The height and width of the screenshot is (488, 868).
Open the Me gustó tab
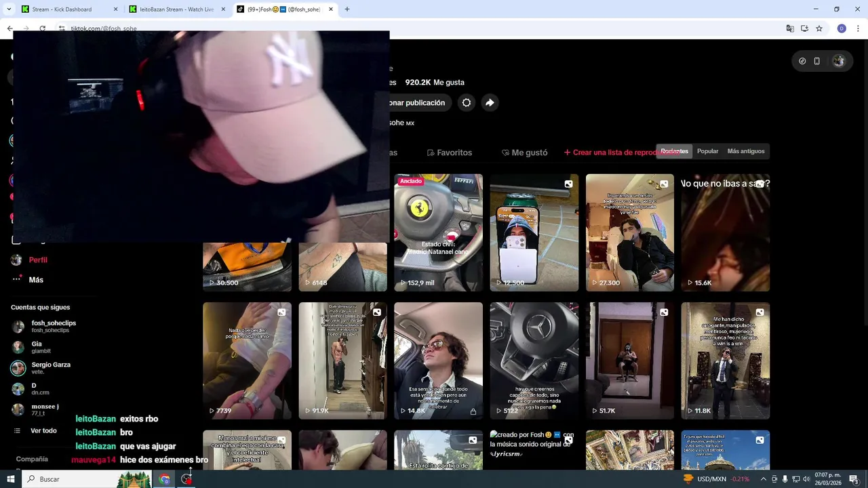click(x=524, y=152)
